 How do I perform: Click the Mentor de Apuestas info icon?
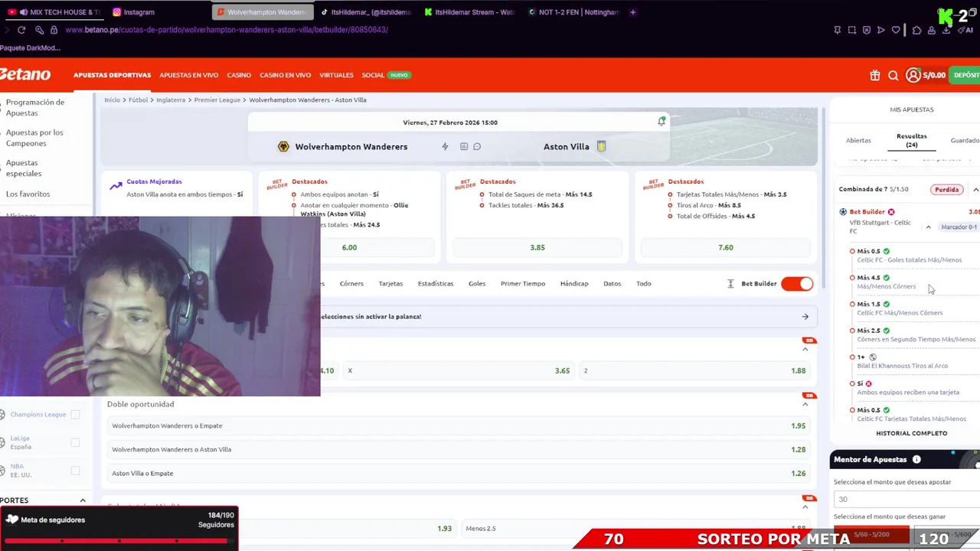click(x=916, y=459)
